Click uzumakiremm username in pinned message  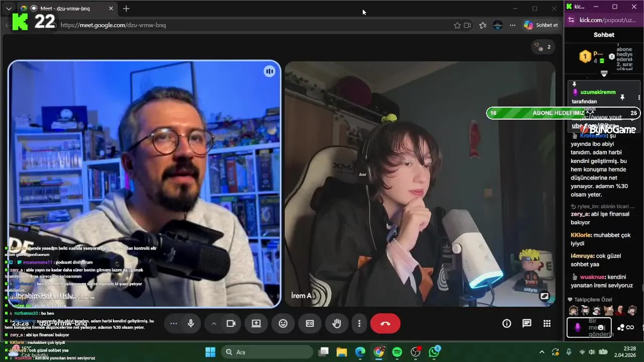pos(598,92)
